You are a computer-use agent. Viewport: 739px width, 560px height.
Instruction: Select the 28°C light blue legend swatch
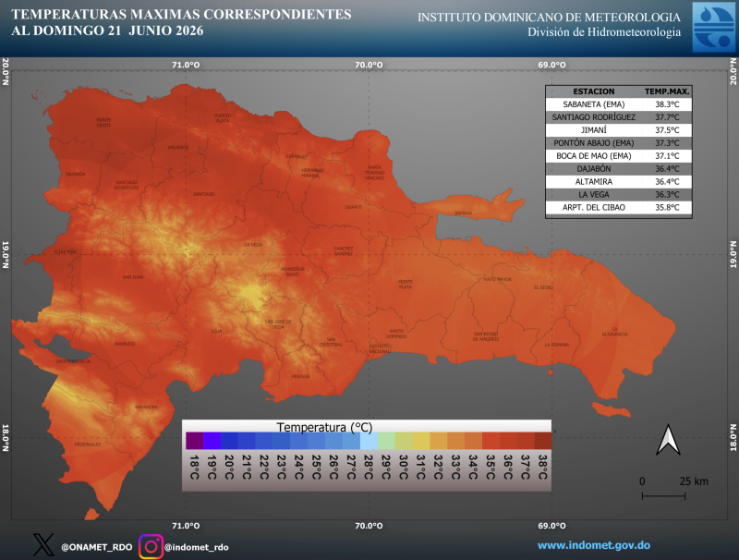(x=369, y=441)
